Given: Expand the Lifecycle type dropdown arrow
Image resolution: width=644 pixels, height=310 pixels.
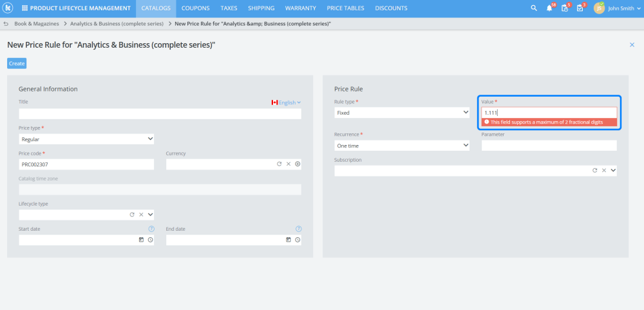Looking at the screenshot, I should [x=150, y=214].
